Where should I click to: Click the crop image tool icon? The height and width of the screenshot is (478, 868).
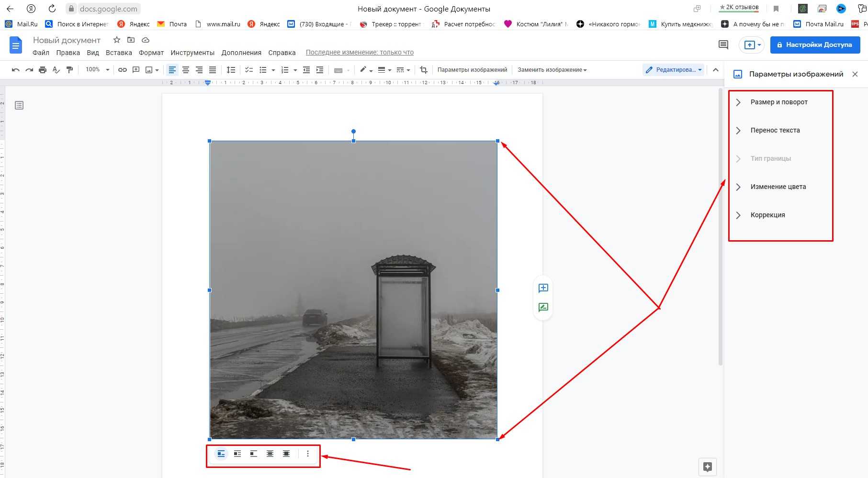point(424,70)
